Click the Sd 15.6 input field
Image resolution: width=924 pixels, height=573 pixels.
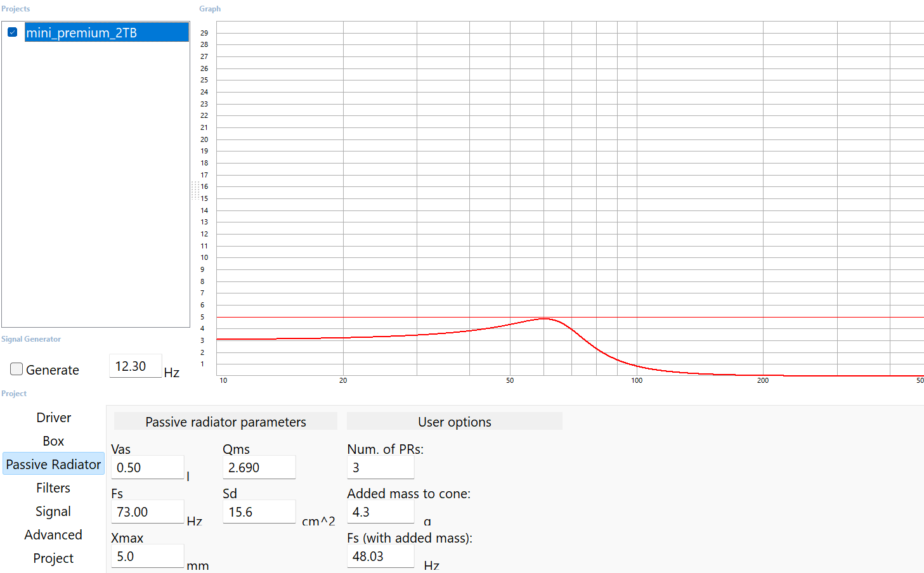coord(259,512)
